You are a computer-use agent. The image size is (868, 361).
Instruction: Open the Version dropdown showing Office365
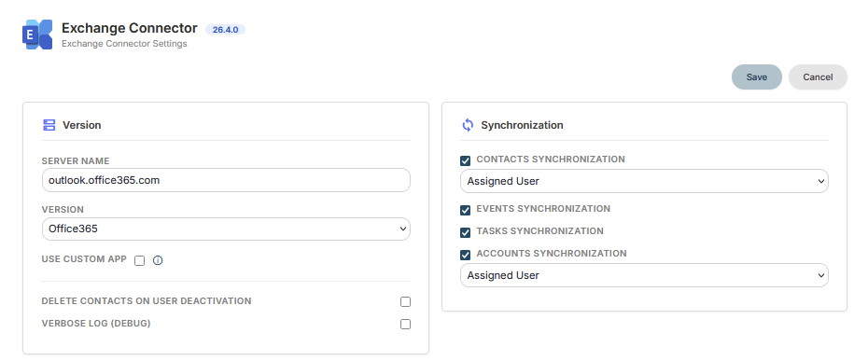226,229
